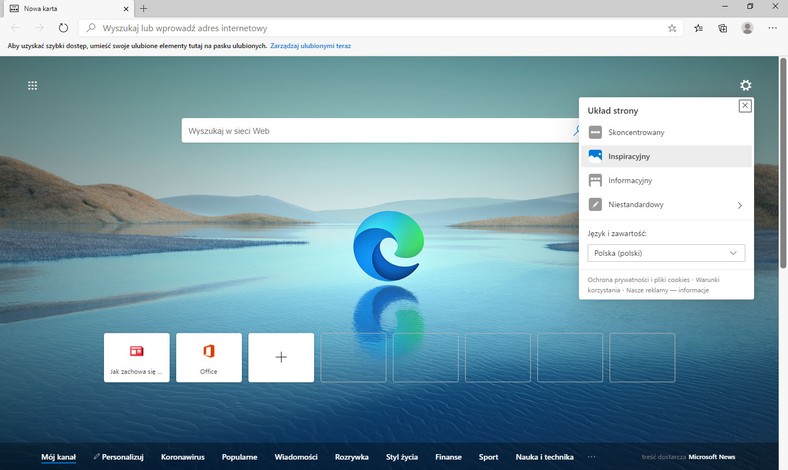The height and width of the screenshot is (470, 788).
Task: Open the Office quick link tile
Action: click(x=209, y=357)
